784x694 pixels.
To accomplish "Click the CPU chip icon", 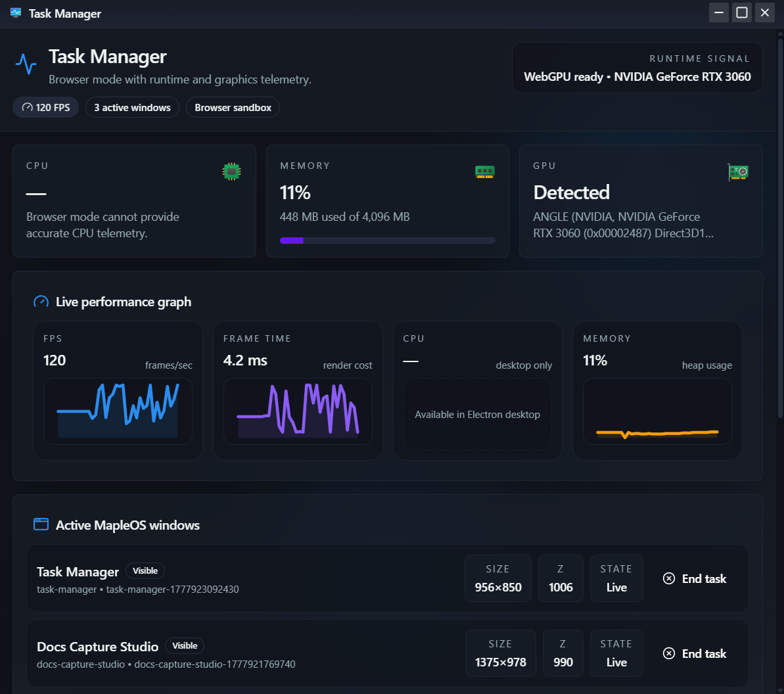I will click(x=231, y=172).
